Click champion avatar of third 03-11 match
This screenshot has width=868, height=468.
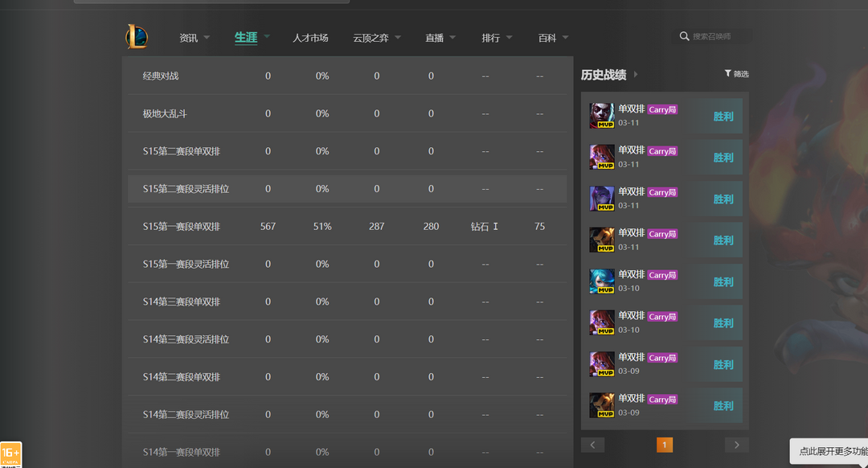point(602,199)
